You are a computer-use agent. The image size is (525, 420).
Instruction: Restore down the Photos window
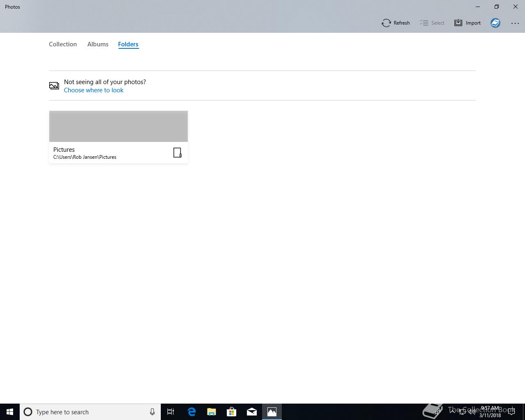coord(497,7)
